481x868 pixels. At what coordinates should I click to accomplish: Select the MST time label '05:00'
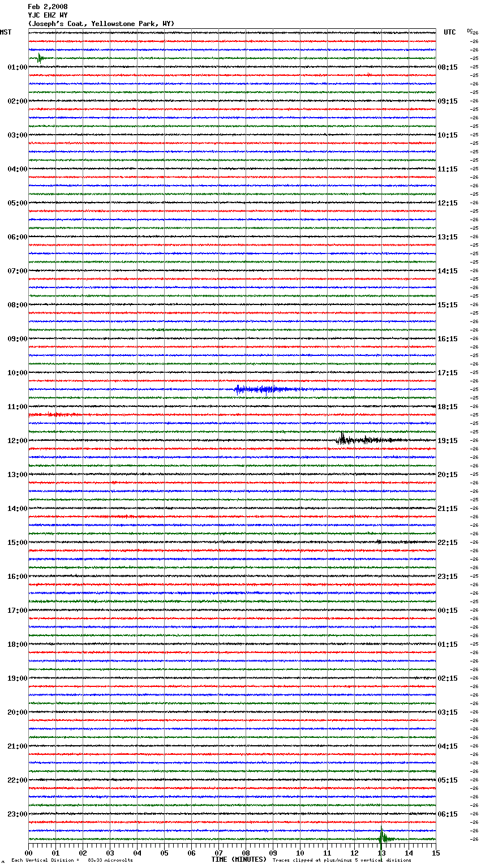(17, 203)
